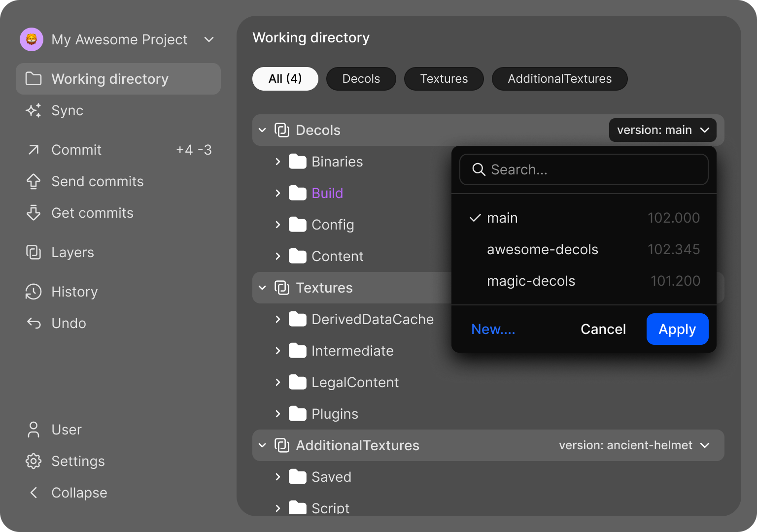The width and height of the screenshot is (757, 532).
Task: Open AdditionalTextures version: ancient-helmet dropdown
Action: (634, 445)
